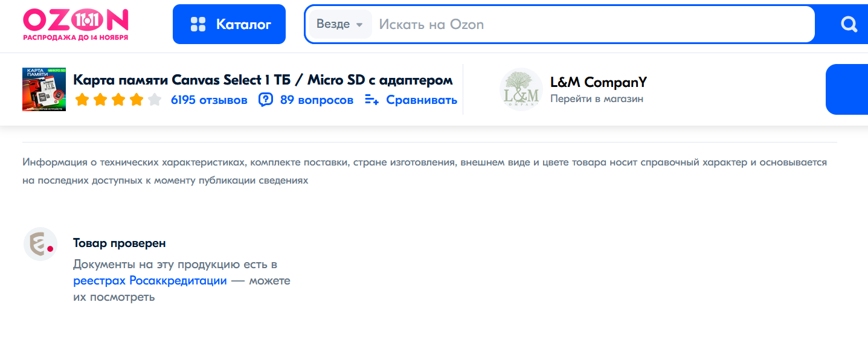Click the product title Карта памяти Canvas Select
Screen dimensions: 868x337
[x=263, y=80]
